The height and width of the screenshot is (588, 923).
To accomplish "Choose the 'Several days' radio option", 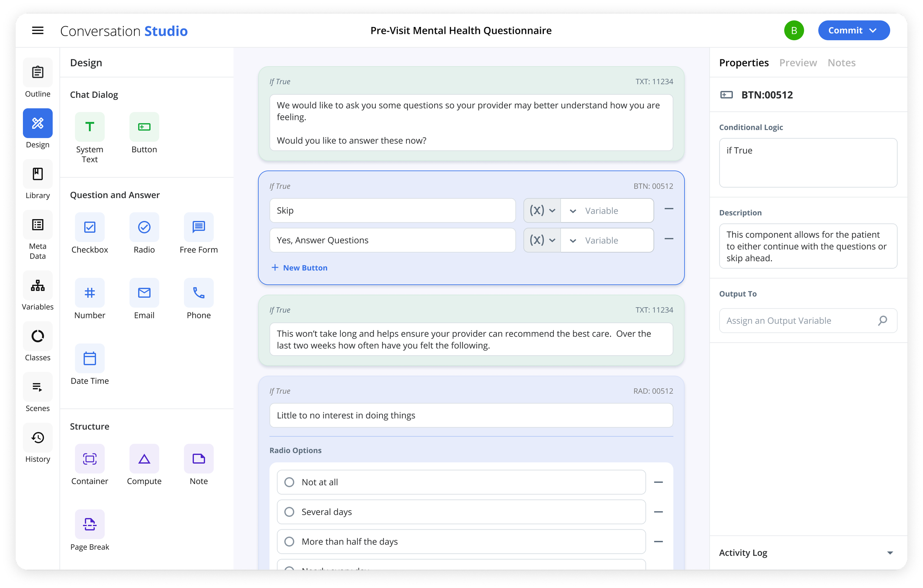I will click(x=289, y=512).
